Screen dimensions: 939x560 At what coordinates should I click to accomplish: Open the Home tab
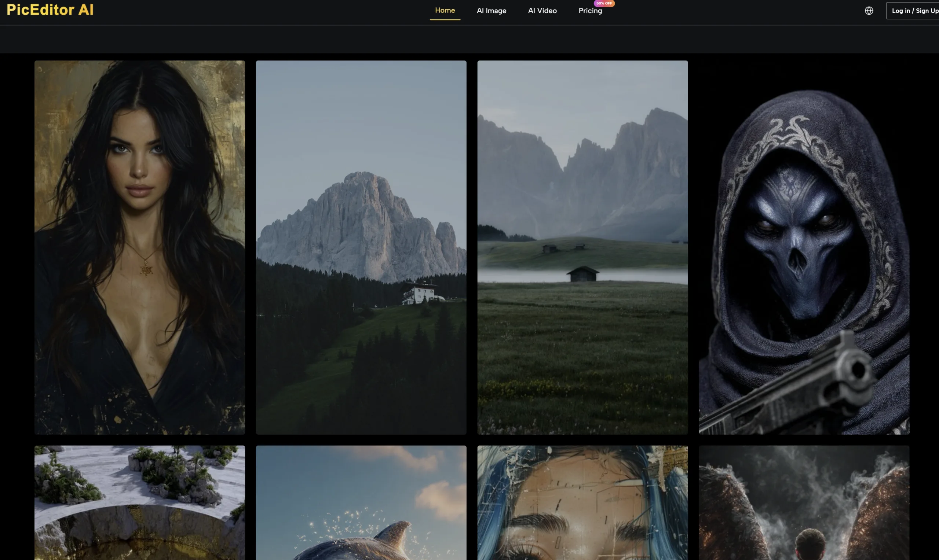(x=445, y=11)
